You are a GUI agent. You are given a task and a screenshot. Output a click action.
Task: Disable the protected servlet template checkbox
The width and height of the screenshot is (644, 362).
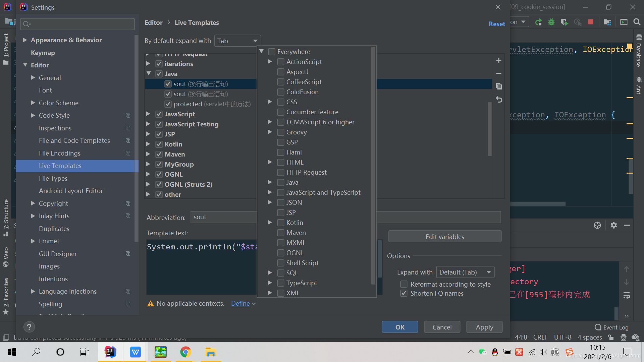tap(168, 104)
